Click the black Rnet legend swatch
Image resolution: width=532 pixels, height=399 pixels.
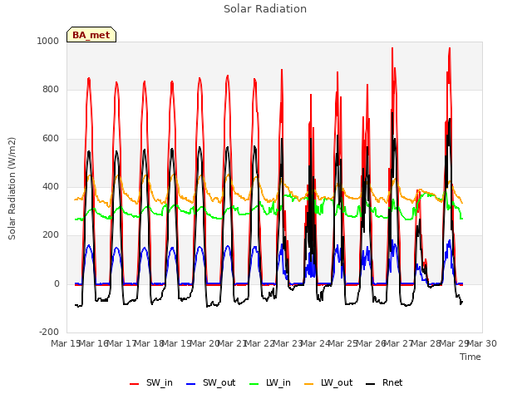point(371,384)
